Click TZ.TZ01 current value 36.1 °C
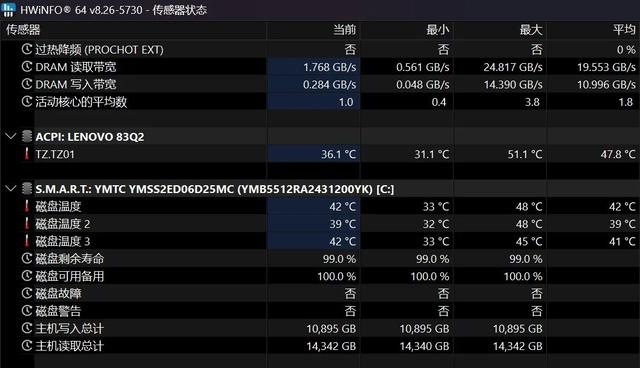The height and width of the screenshot is (368, 640). [338, 154]
